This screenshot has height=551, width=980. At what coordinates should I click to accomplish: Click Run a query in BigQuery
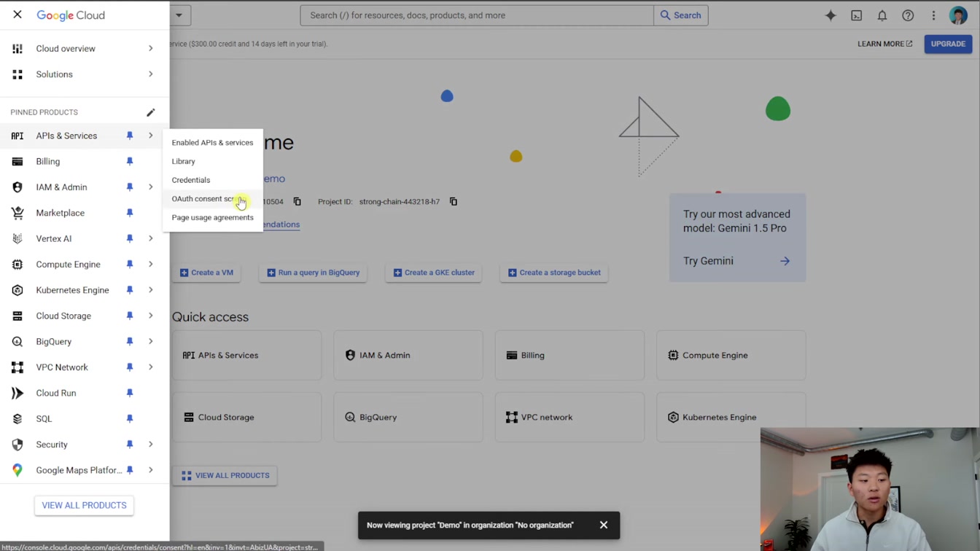[x=314, y=273]
